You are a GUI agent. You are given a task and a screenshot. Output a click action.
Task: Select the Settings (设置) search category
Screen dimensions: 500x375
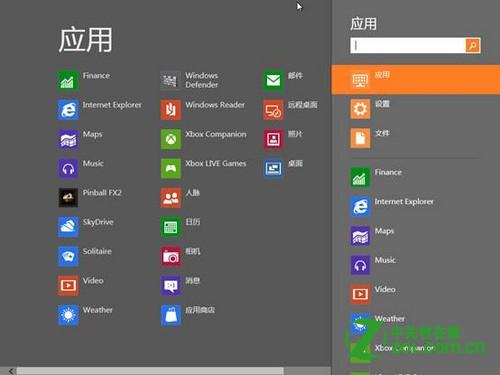pos(416,109)
